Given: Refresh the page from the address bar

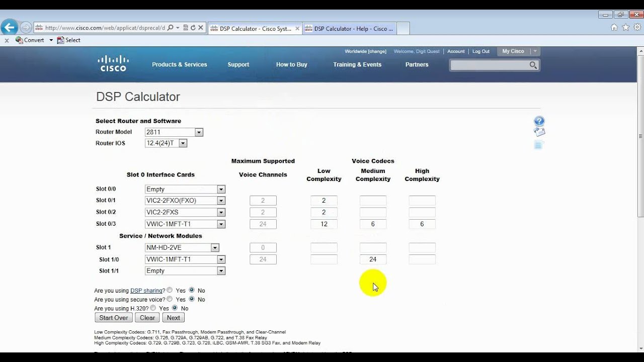Looking at the screenshot, I should (x=193, y=28).
